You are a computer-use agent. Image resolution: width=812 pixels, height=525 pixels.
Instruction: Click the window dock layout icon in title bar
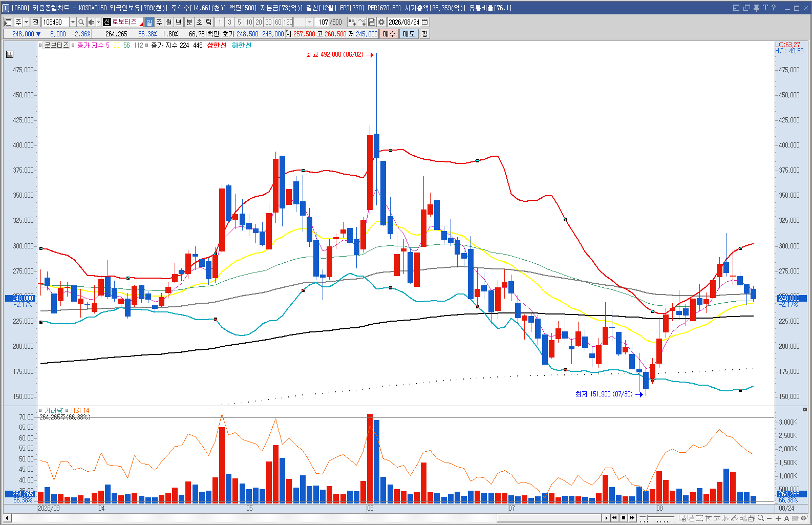(x=736, y=8)
